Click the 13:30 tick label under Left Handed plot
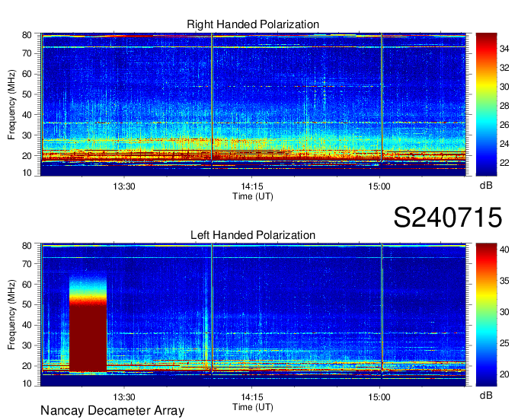Viewport: 518px width, 420px height. click(124, 397)
